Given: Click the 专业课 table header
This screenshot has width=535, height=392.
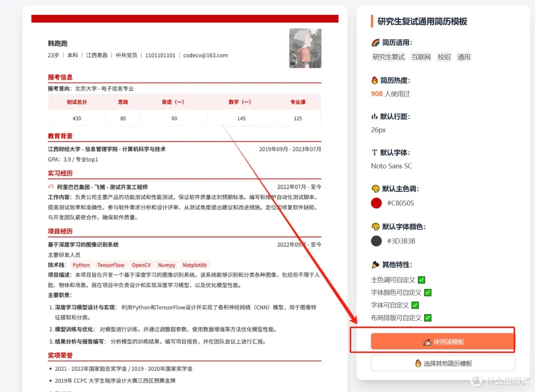Looking at the screenshot, I should pyautogui.click(x=298, y=102).
